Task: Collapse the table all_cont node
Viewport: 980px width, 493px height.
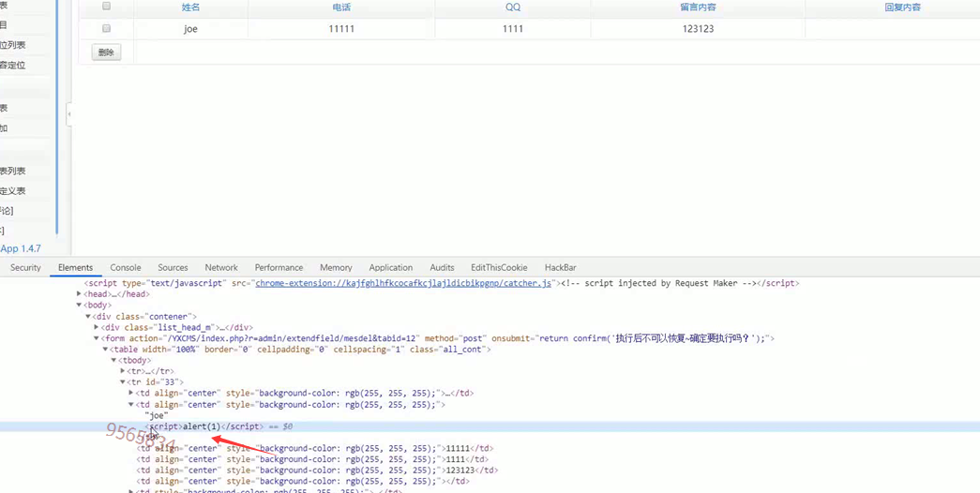Action: (105, 350)
